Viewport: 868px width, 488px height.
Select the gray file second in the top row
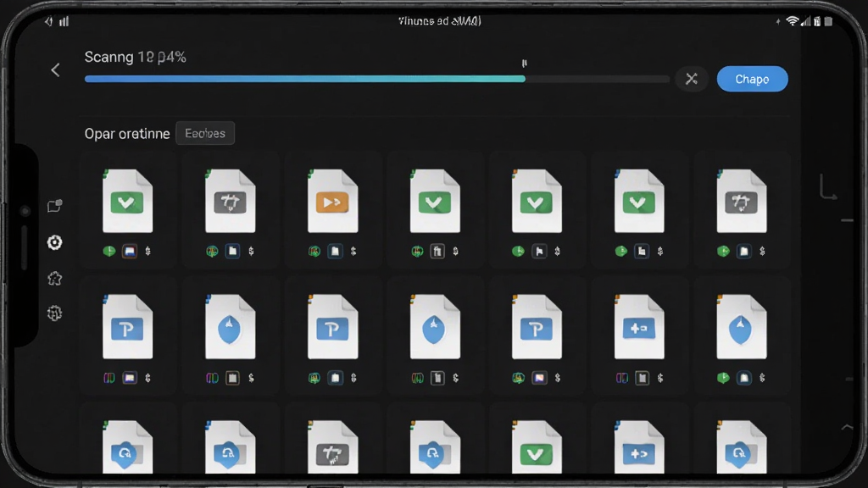point(231,201)
